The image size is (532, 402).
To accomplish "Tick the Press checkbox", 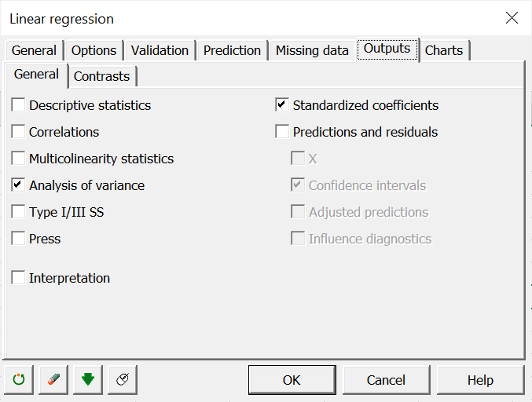I will click(x=18, y=239).
